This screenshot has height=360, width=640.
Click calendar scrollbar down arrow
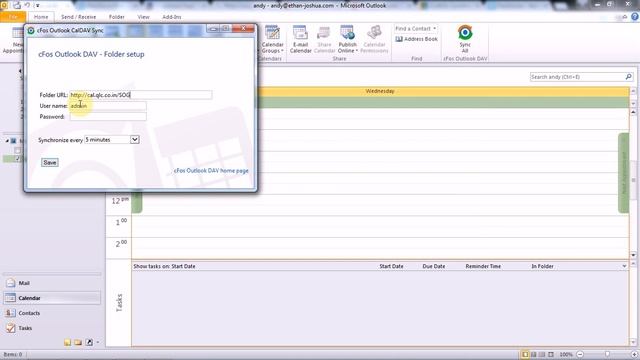[633, 255]
